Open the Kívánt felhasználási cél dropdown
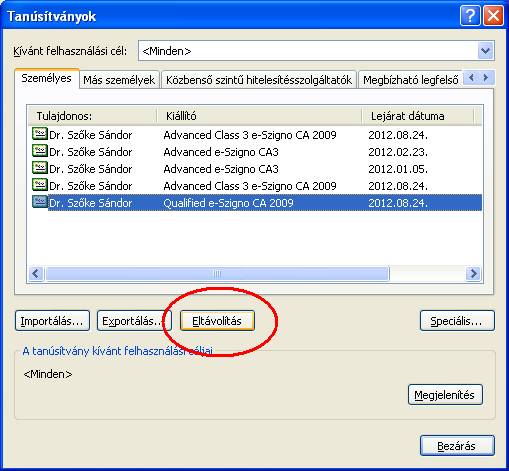Viewport: 509px width, 471px height. coord(485,51)
